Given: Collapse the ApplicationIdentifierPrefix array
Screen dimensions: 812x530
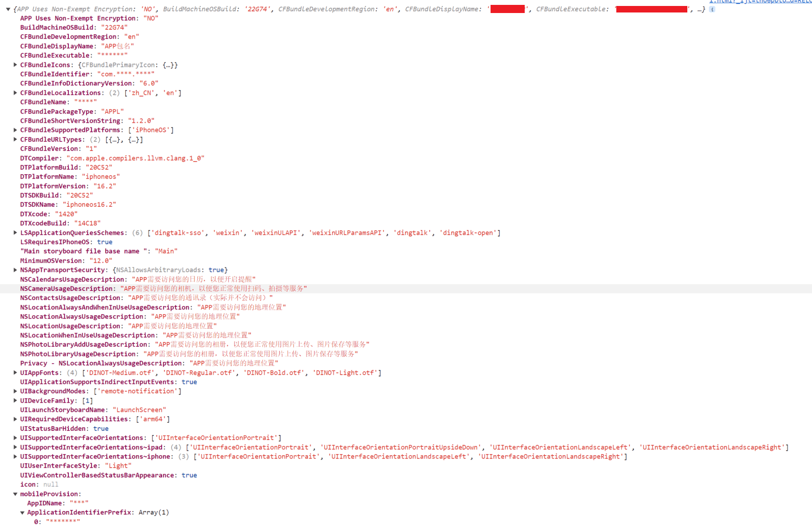Looking at the screenshot, I should click(x=22, y=513).
